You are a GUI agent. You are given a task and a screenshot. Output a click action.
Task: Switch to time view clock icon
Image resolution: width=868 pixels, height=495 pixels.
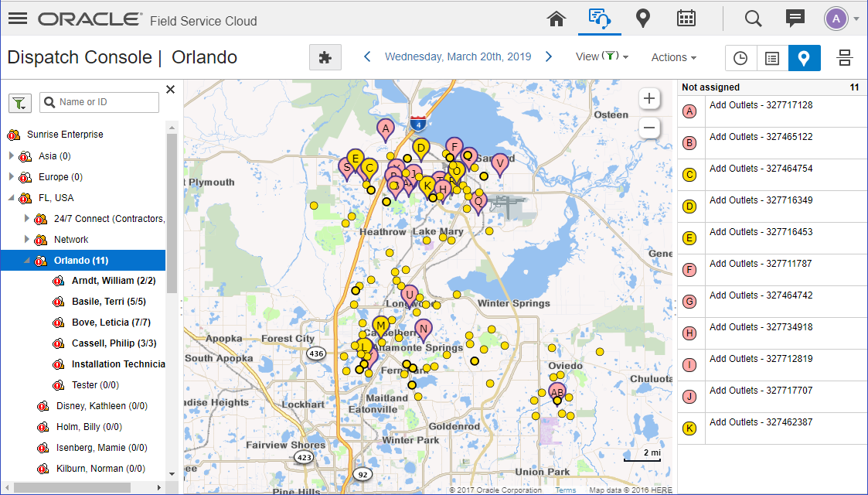[740, 57]
